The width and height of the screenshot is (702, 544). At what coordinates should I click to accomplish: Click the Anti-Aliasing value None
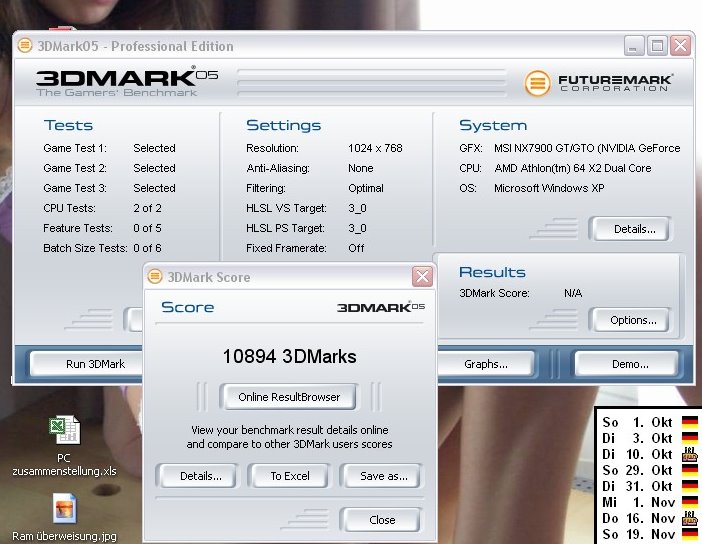(360, 168)
